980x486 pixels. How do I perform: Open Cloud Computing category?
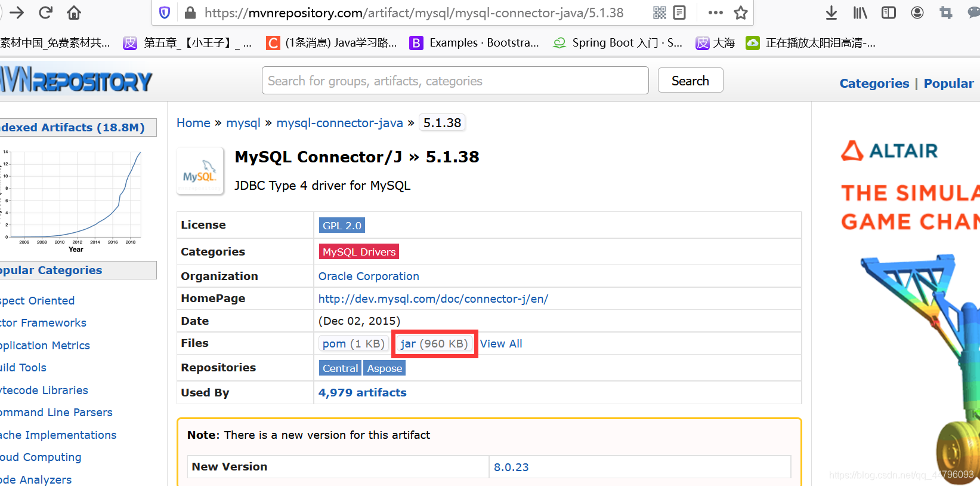[41, 457]
